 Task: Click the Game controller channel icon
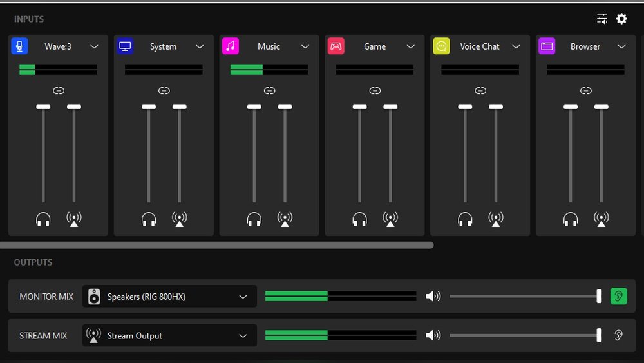(x=336, y=46)
